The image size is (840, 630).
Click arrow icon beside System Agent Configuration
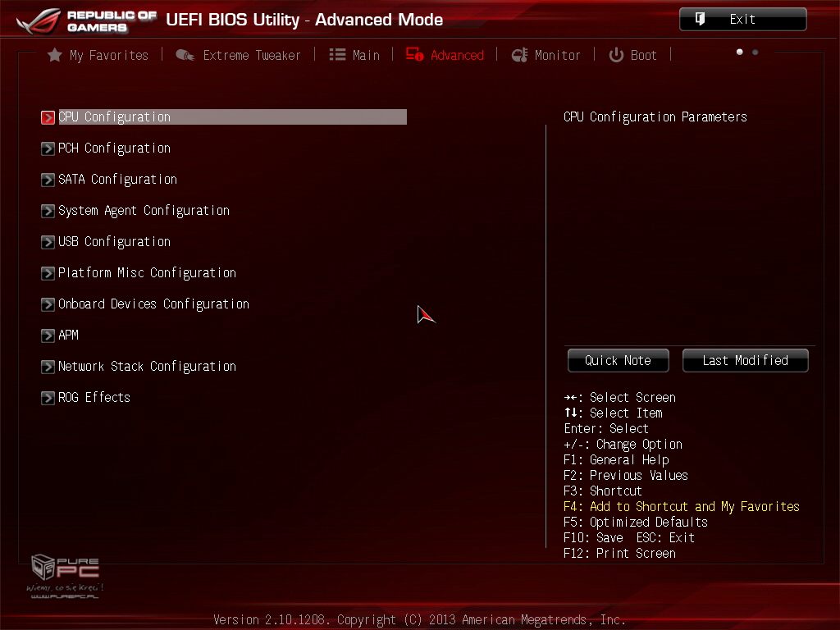pyautogui.click(x=48, y=211)
